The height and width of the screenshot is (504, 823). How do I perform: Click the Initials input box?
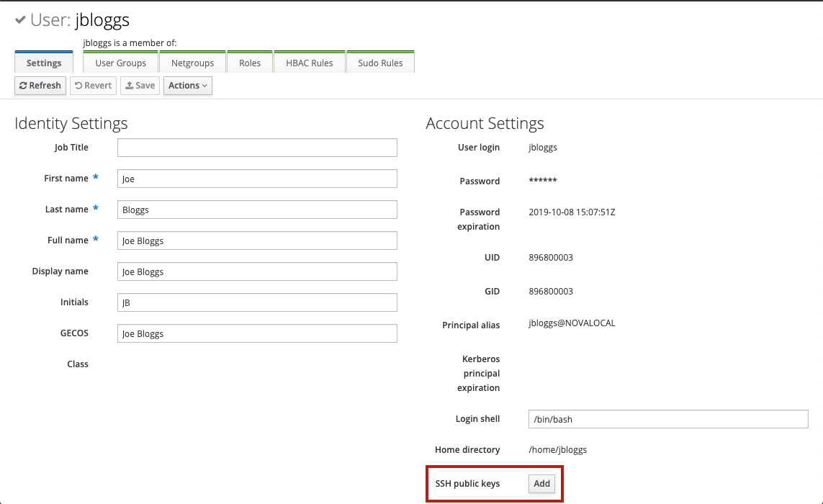(257, 302)
